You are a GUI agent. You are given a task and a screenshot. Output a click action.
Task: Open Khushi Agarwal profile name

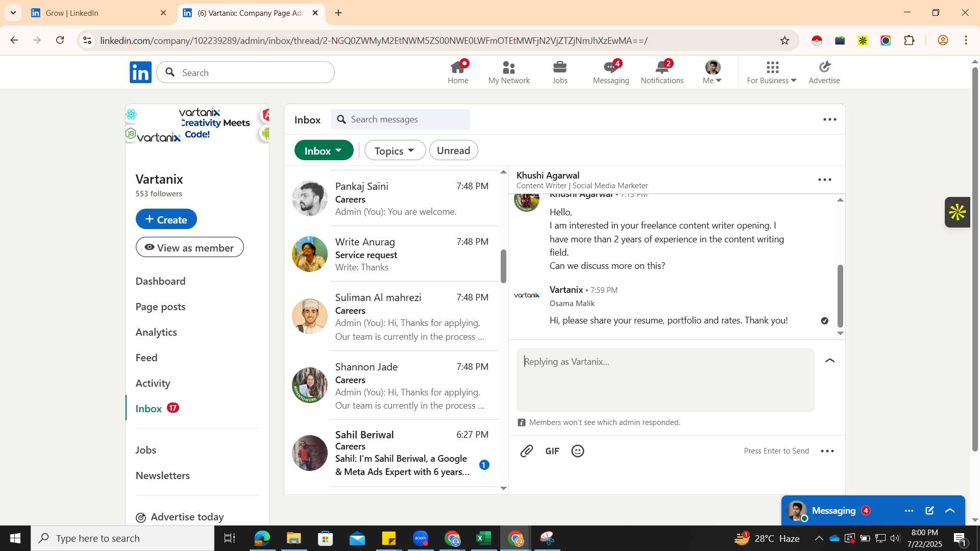(548, 176)
